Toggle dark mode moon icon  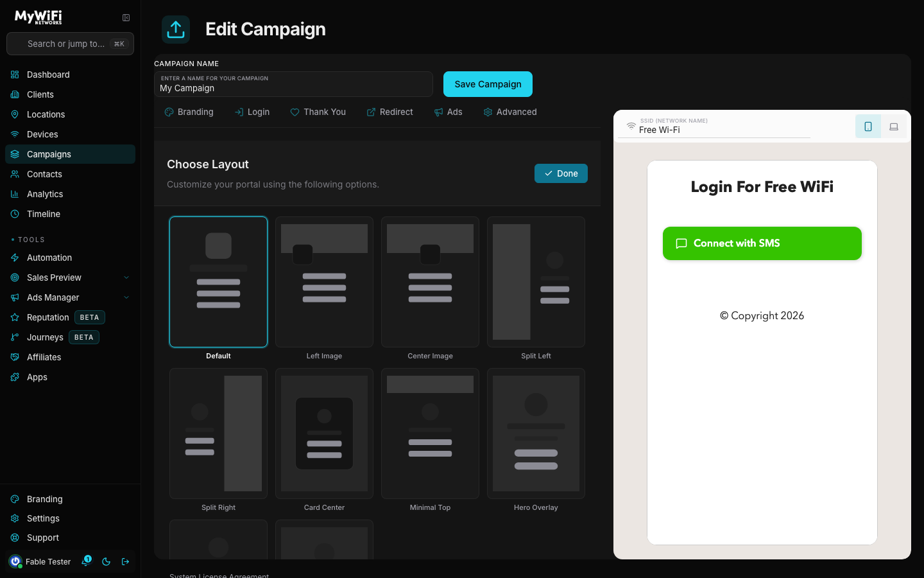[x=107, y=561]
